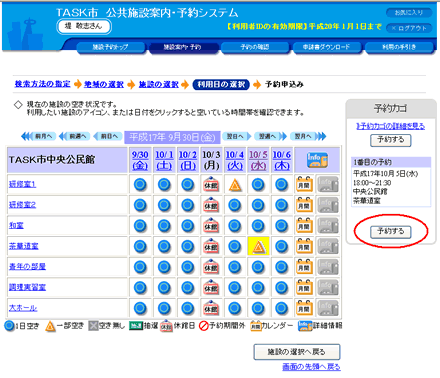Open the monthly calendar icon for 調理実習室

pos(304,288)
